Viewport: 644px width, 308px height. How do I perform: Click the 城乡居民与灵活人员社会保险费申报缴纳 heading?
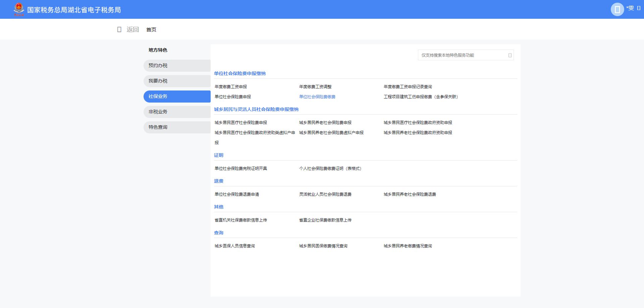point(256,109)
